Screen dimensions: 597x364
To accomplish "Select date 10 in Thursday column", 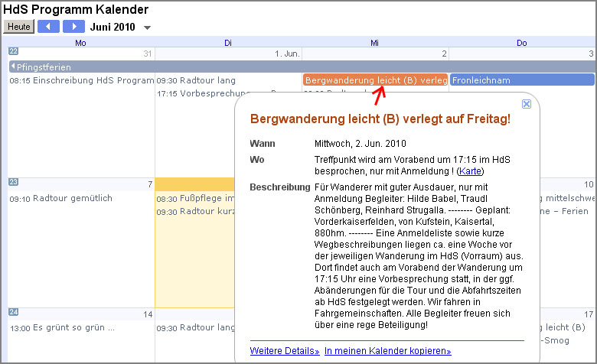I will 589,184.
